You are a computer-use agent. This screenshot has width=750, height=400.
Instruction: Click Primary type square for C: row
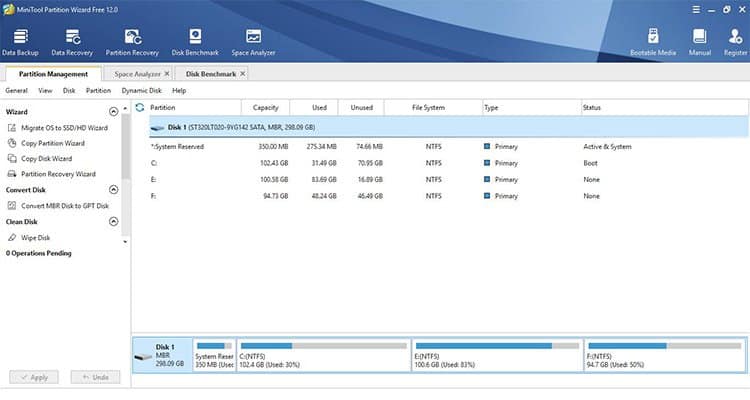click(x=487, y=163)
